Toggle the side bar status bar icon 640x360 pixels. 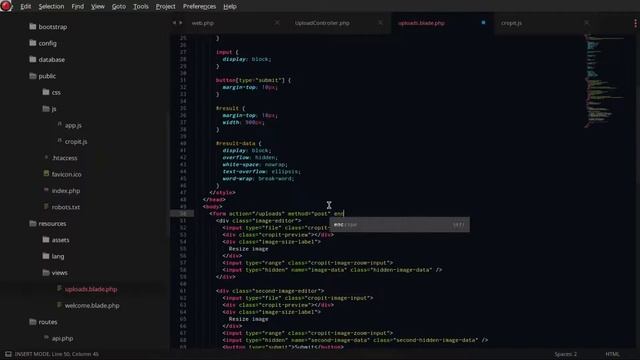8,354
